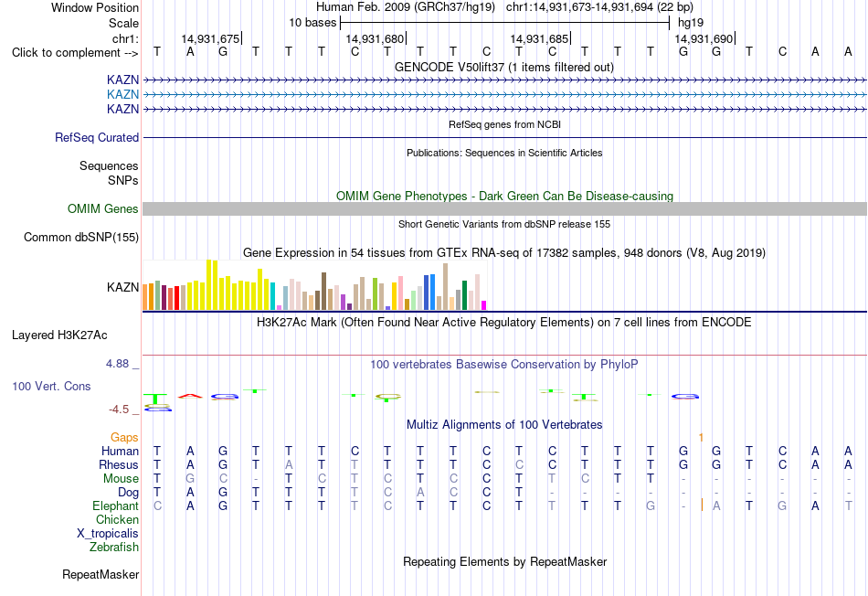Click the RefSeq genes from NCBI title
Viewport: 868px width, 596px height.
coord(504,124)
